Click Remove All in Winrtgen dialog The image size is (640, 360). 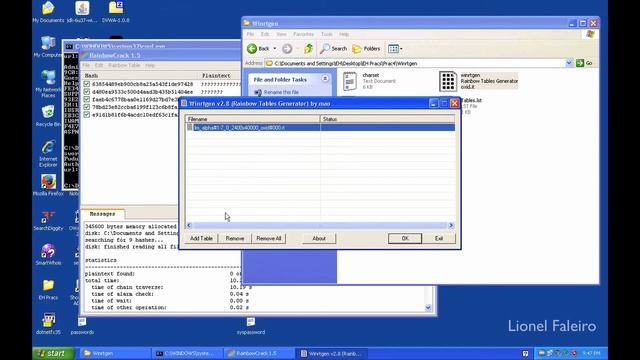[269, 238]
